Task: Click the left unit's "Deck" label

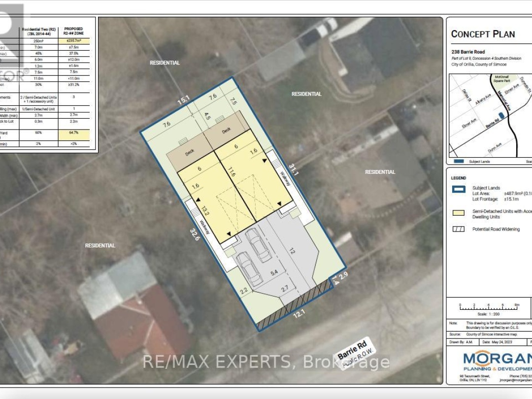Action: 190,153
